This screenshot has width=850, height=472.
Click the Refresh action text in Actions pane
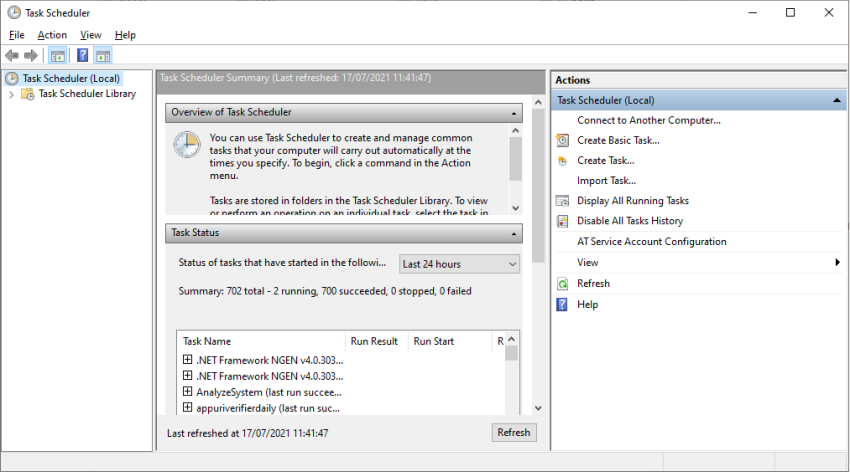point(593,283)
